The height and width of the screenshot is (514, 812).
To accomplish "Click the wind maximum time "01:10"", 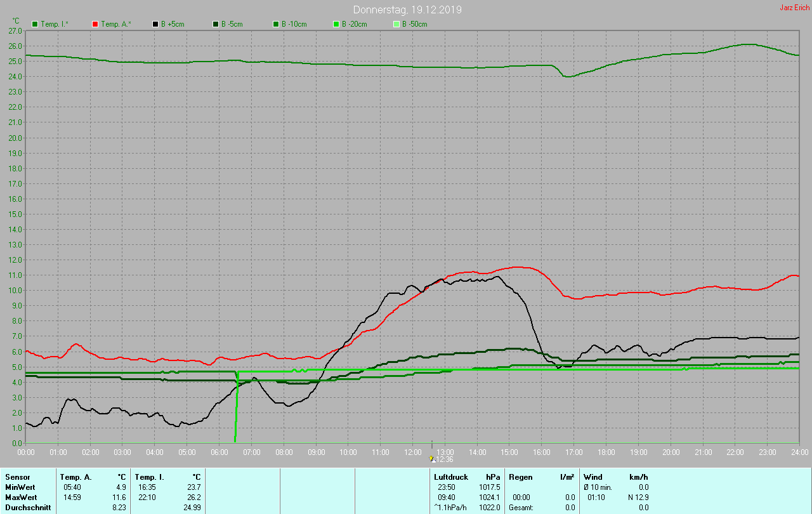I will pyautogui.click(x=596, y=498).
